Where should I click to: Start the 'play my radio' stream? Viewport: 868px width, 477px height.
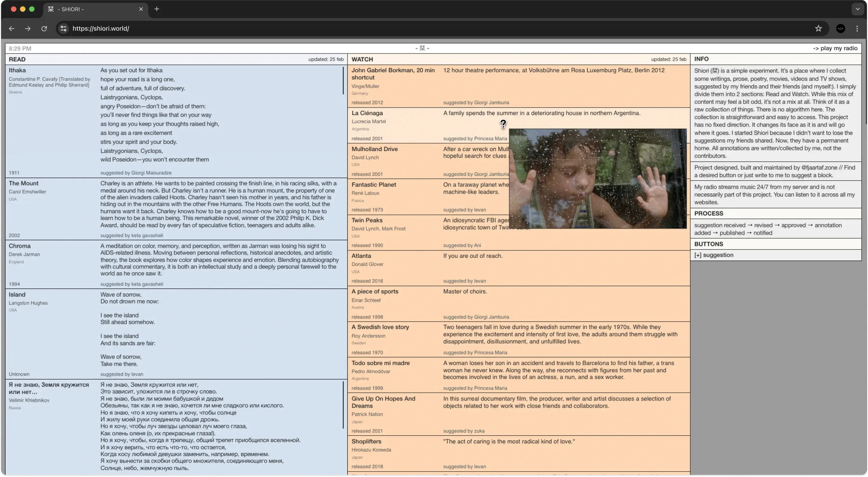[835, 48]
